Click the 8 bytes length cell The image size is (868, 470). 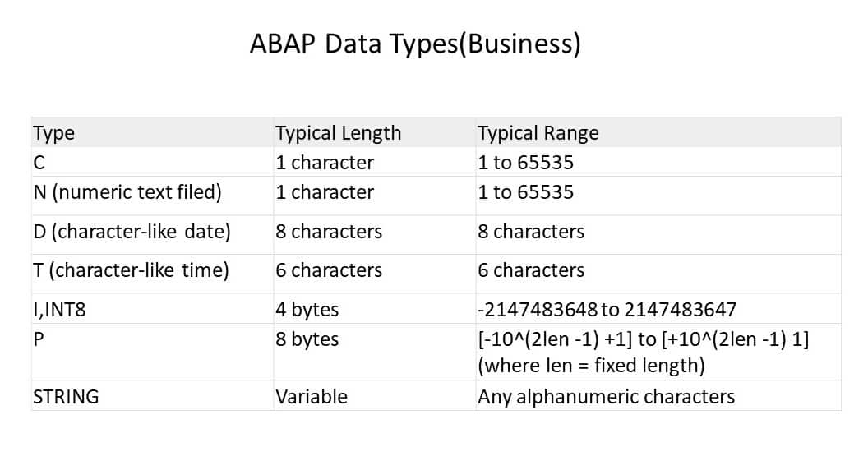coord(307,339)
